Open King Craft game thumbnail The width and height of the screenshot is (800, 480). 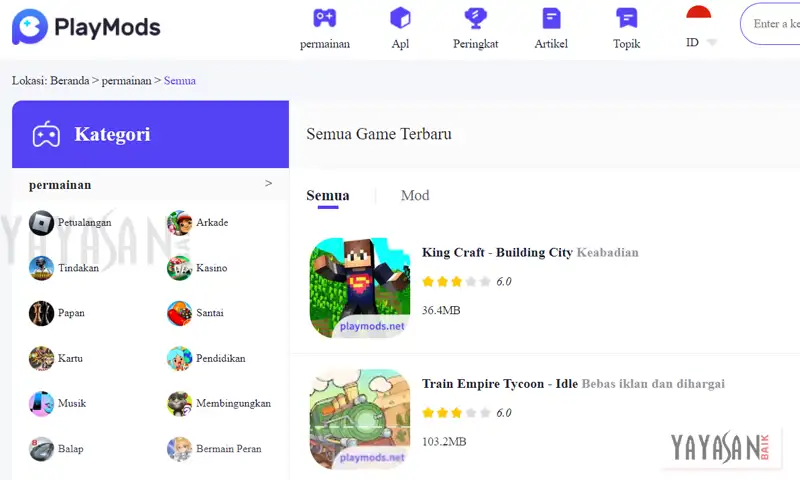(360, 288)
